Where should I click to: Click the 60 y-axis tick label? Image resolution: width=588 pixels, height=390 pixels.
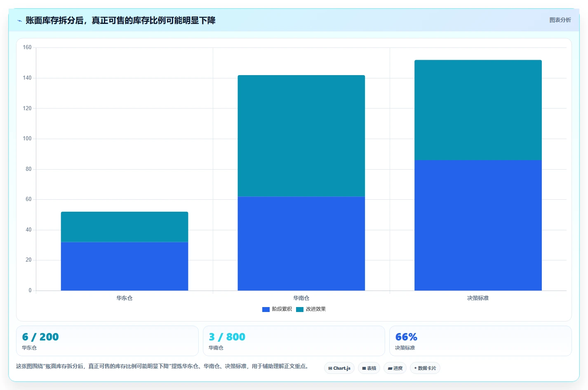(28, 199)
